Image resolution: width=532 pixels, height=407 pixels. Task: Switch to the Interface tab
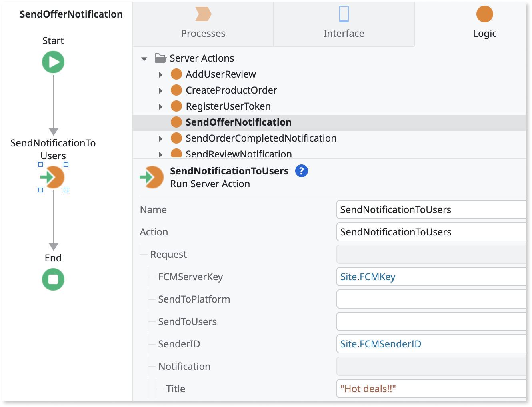pyautogui.click(x=344, y=22)
